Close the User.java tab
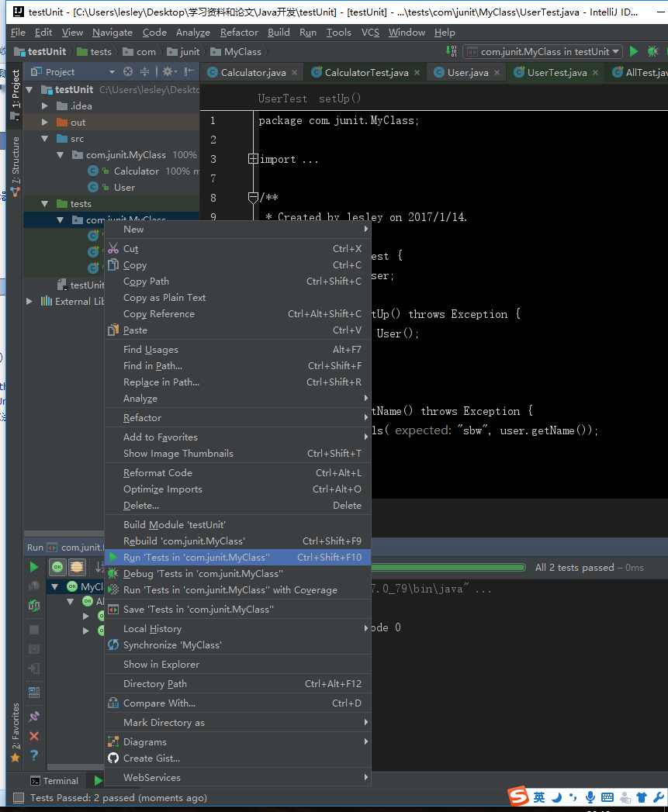Image resolution: width=668 pixels, height=812 pixels. click(x=497, y=72)
